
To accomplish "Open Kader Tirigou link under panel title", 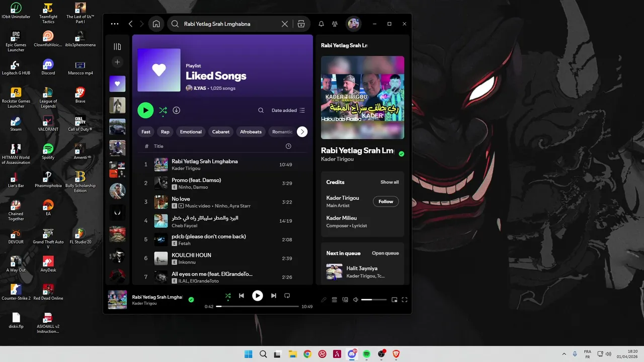I will pos(337,159).
